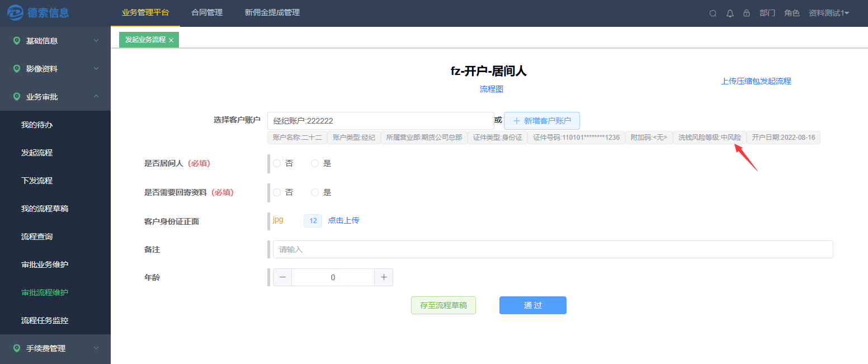
Task: Open 我的待办 in sidebar
Action: [x=37, y=125]
